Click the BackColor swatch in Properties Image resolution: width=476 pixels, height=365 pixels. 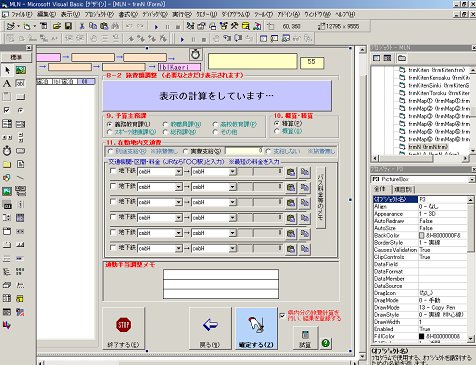(x=422, y=236)
